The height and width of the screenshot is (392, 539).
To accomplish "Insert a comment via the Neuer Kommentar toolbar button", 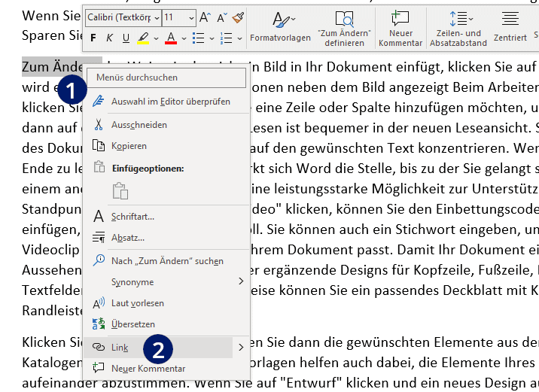I will click(x=400, y=28).
